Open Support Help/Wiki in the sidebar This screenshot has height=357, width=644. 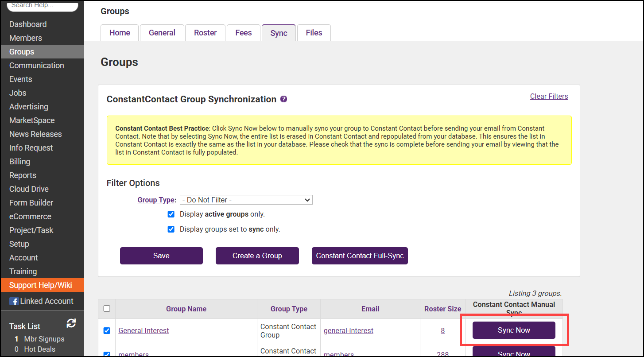point(41,285)
